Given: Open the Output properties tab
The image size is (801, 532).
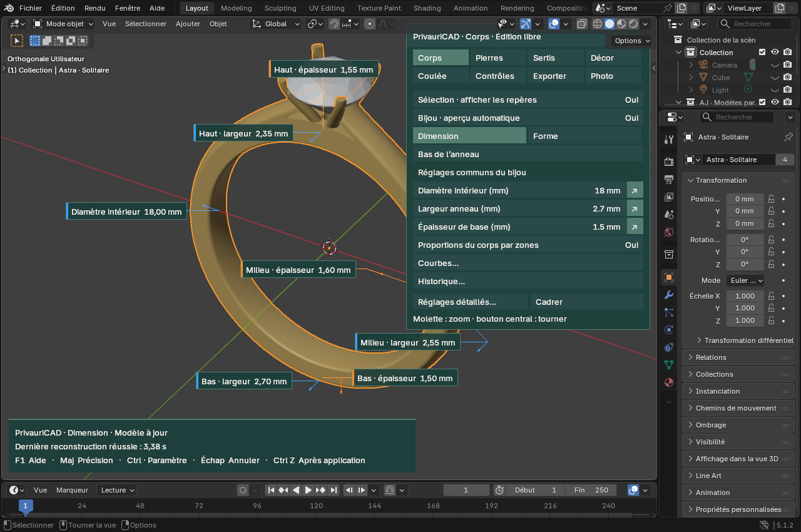Looking at the screenshot, I should pyautogui.click(x=669, y=180).
